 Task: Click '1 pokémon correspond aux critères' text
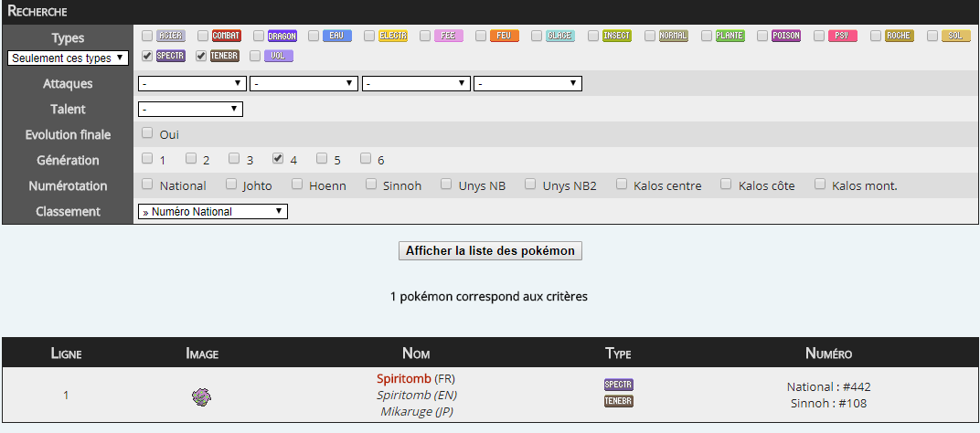[x=489, y=297]
